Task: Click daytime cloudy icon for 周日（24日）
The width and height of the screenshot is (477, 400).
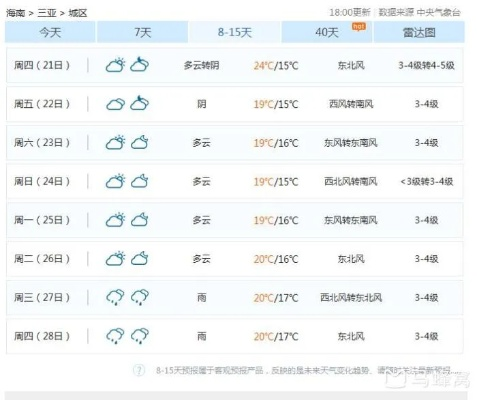Action: point(115,181)
